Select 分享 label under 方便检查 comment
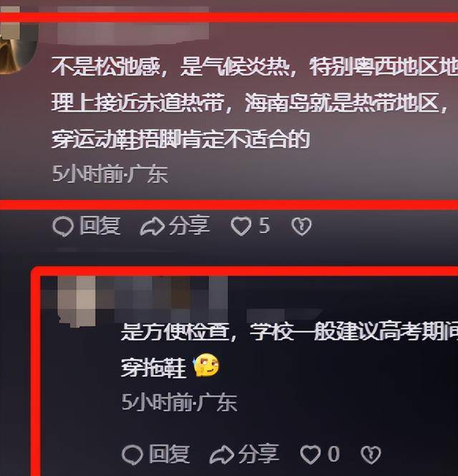 [258, 454]
